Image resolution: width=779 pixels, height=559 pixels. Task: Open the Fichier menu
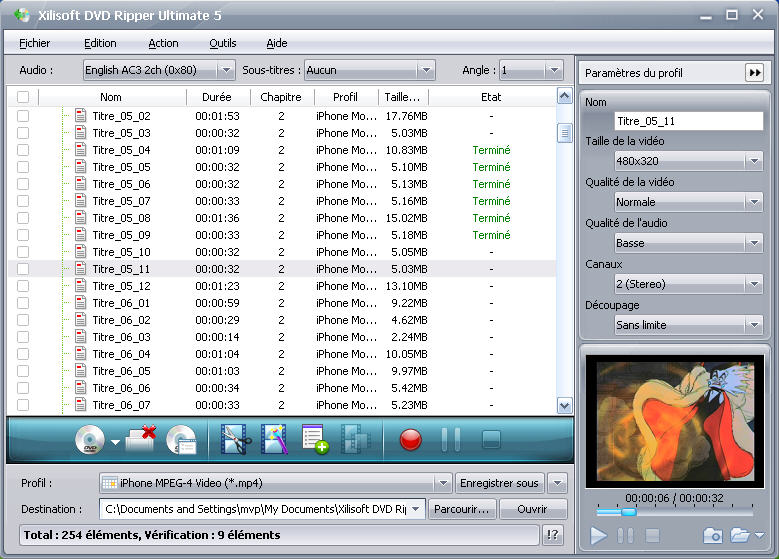point(34,43)
